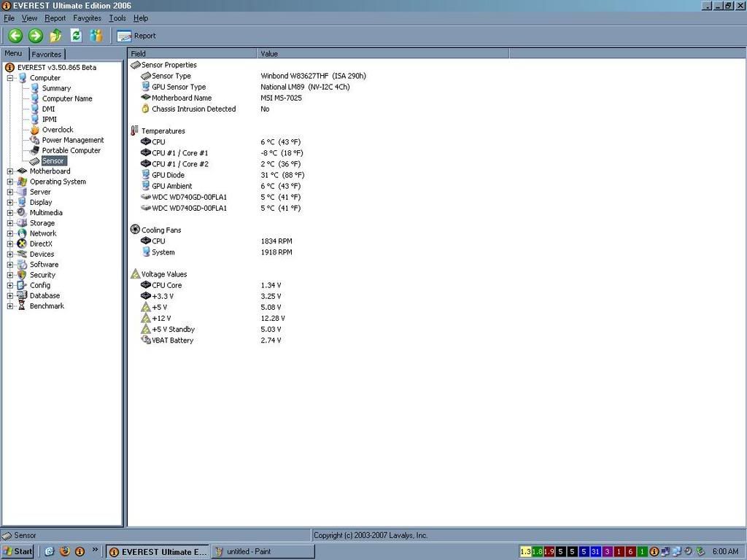Open the File menu
The image size is (747, 560).
pyautogui.click(x=9, y=18)
